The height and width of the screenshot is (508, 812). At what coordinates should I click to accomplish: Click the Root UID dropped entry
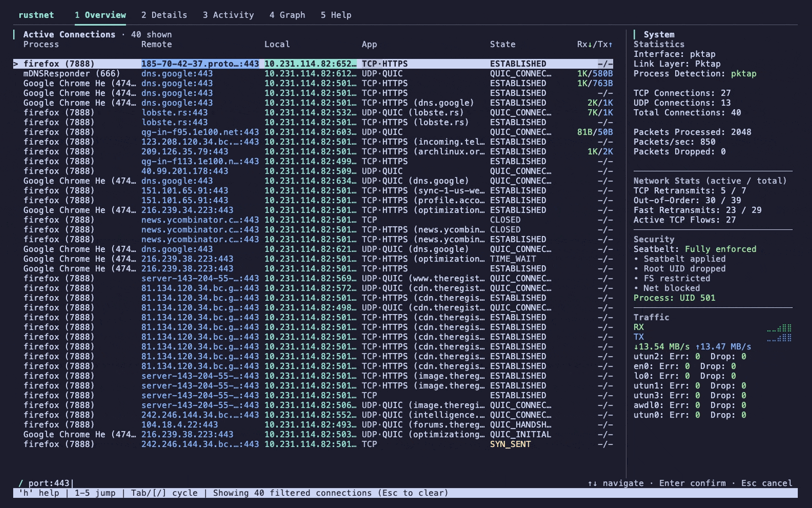tap(680, 269)
